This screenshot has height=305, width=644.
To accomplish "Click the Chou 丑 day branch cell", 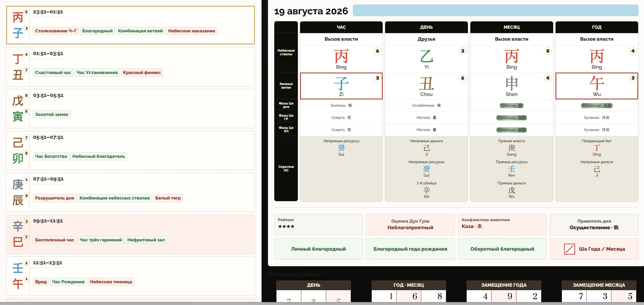I will [x=426, y=86].
